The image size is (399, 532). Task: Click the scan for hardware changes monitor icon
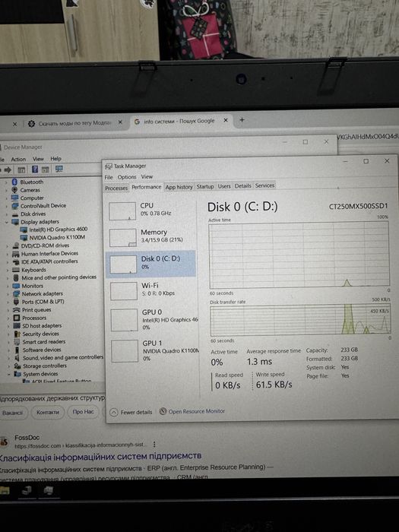pos(59,169)
